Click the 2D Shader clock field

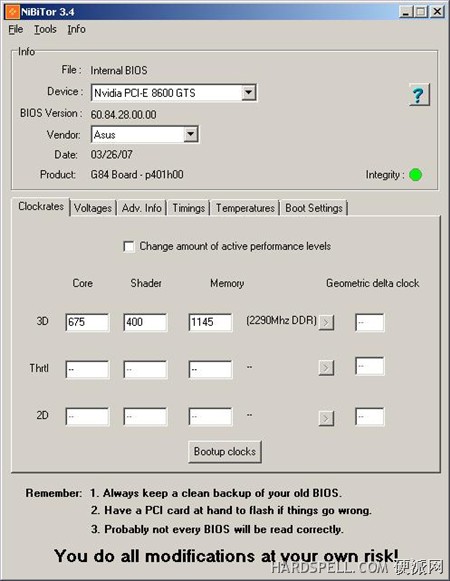(x=145, y=416)
